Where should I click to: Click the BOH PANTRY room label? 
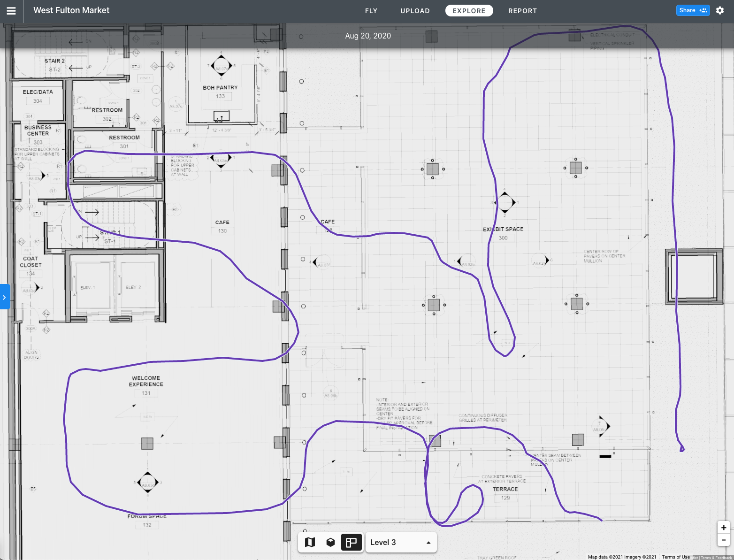coord(220,88)
